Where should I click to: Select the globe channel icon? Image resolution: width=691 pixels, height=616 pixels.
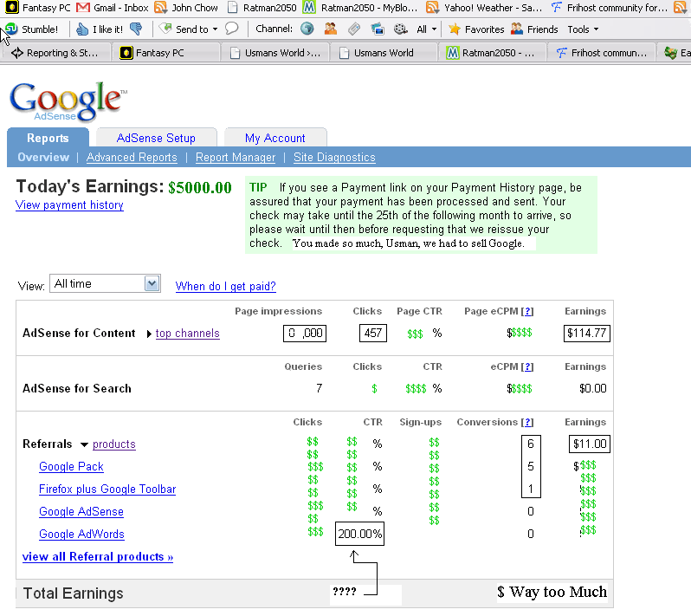pyautogui.click(x=307, y=29)
